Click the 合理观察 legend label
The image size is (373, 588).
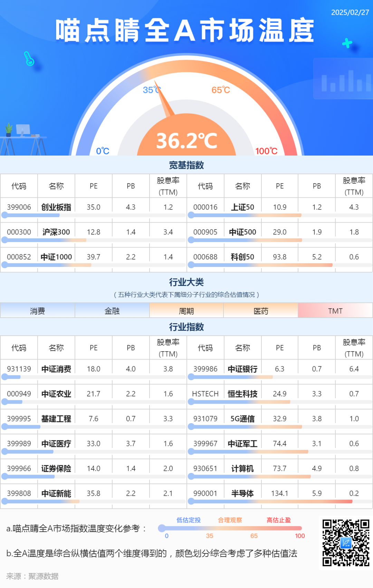click(x=230, y=520)
